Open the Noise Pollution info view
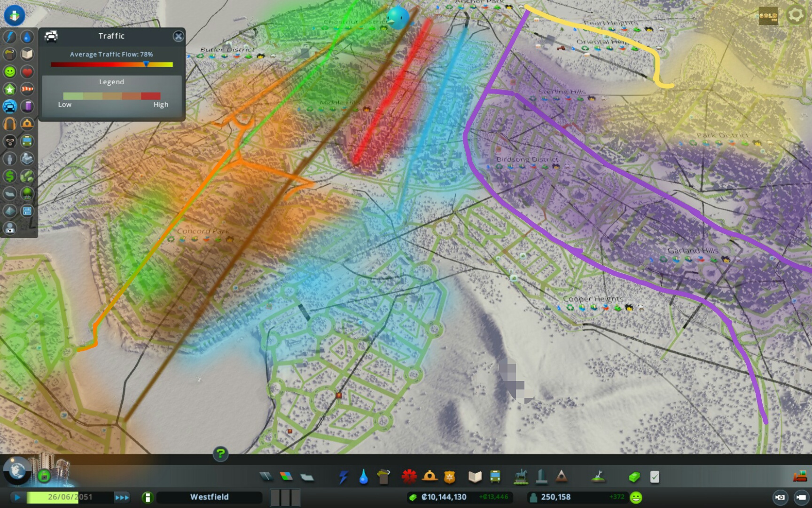 [x=10, y=124]
